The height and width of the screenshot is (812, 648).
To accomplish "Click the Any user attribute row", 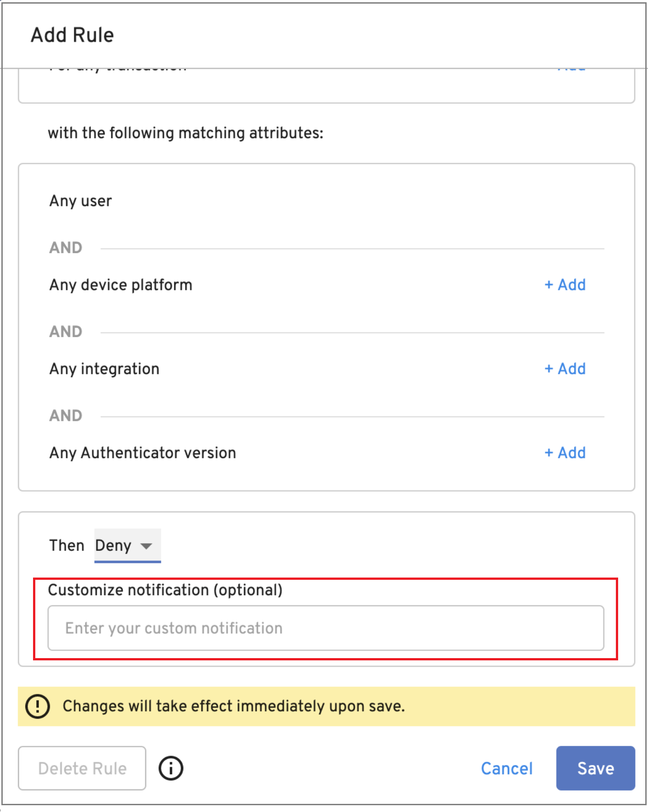I will click(x=81, y=201).
